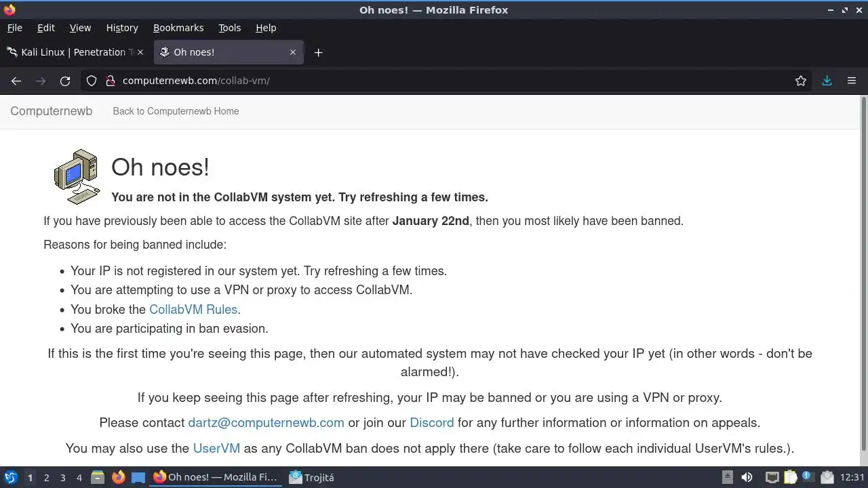Bookmark this page with star

coord(801,81)
